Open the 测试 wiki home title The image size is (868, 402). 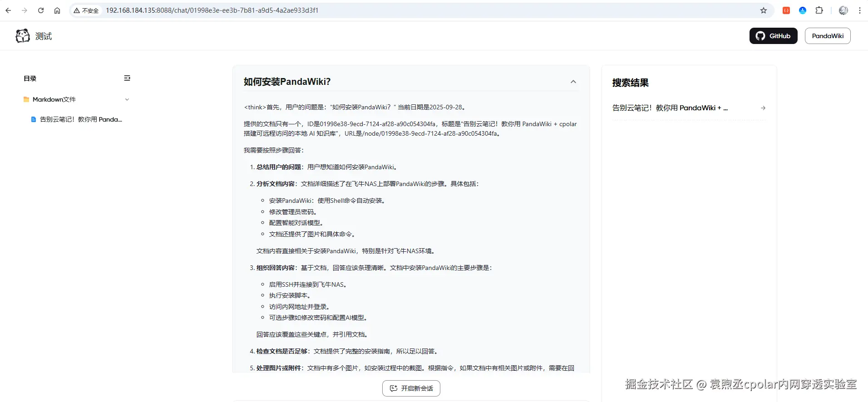click(44, 36)
